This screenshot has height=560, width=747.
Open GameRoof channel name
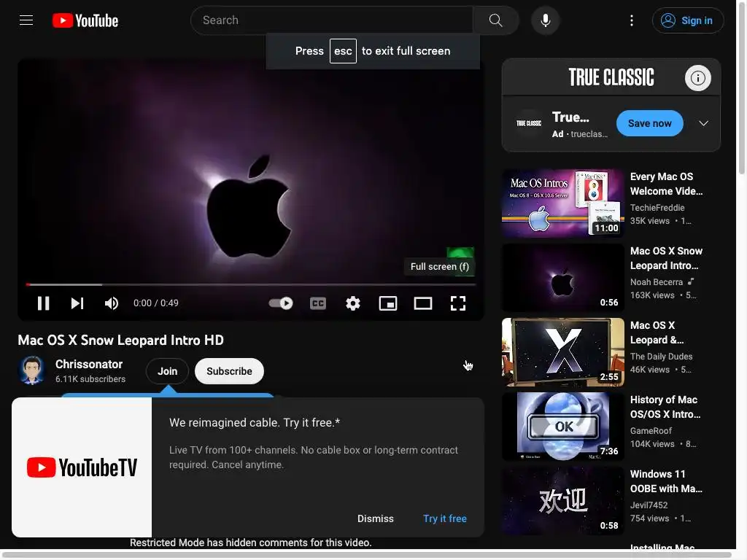point(651,430)
